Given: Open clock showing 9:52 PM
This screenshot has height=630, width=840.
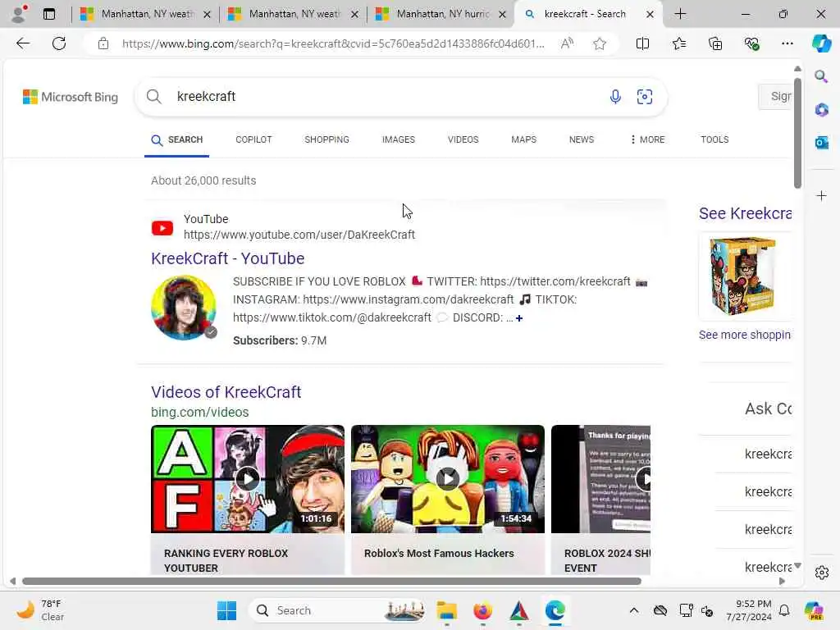Looking at the screenshot, I should pyautogui.click(x=748, y=610).
